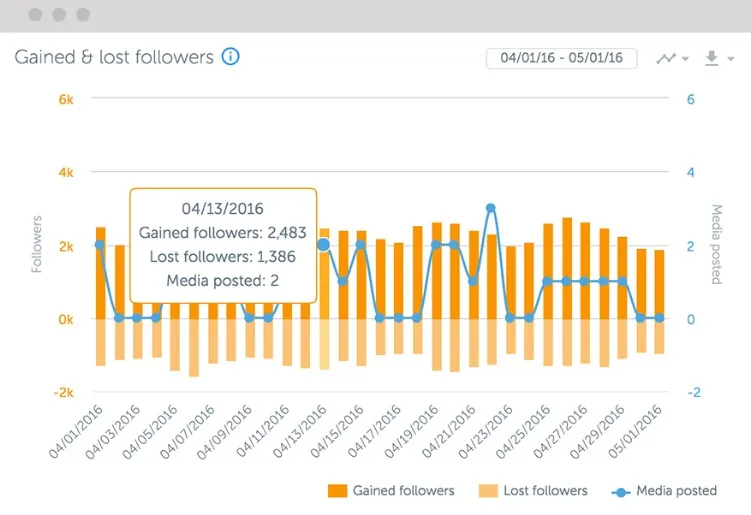Click the Gained & lost followers title
This screenshot has height=515, width=751.
(x=114, y=57)
